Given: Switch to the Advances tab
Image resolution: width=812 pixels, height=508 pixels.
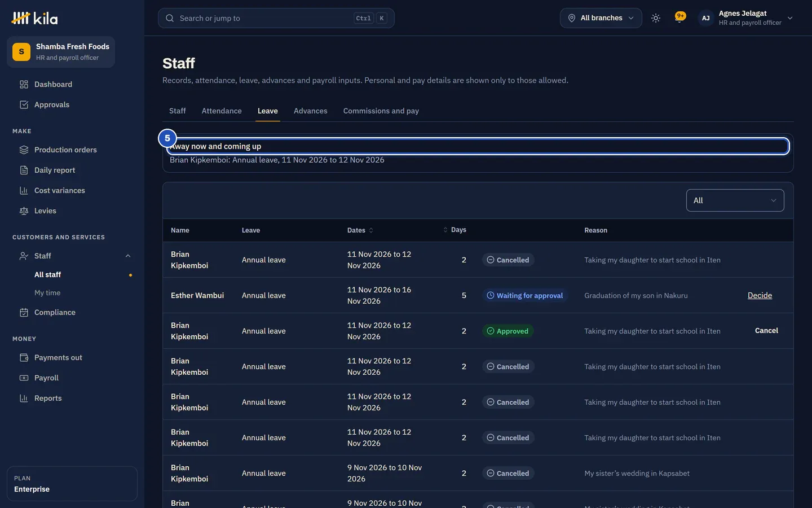Looking at the screenshot, I should [x=311, y=111].
